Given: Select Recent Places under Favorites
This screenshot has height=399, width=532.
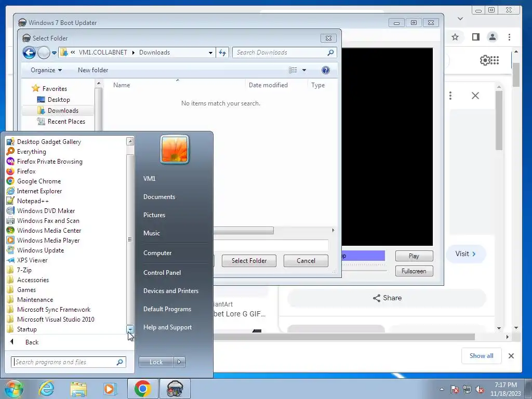Looking at the screenshot, I should pyautogui.click(x=66, y=122).
